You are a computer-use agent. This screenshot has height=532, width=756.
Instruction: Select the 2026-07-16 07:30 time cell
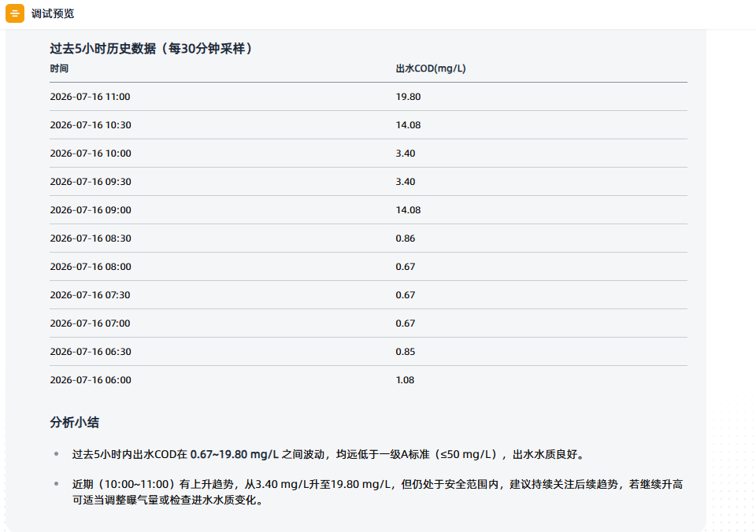coord(90,295)
